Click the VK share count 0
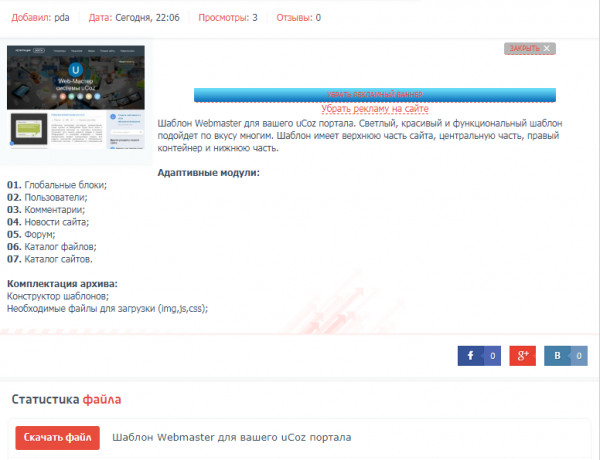 pyautogui.click(x=579, y=356)
